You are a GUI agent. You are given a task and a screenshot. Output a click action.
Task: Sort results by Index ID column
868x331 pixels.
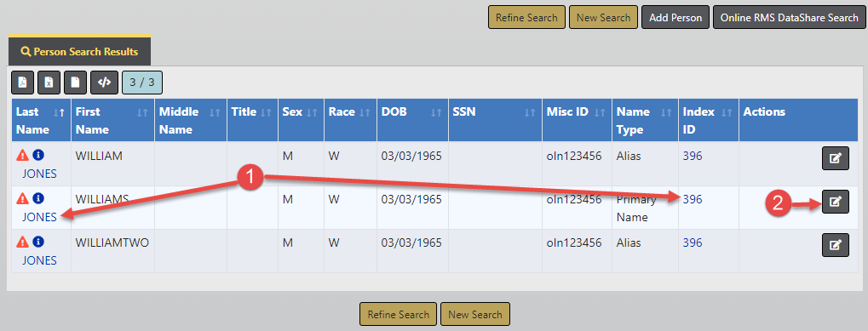(708, 121)
